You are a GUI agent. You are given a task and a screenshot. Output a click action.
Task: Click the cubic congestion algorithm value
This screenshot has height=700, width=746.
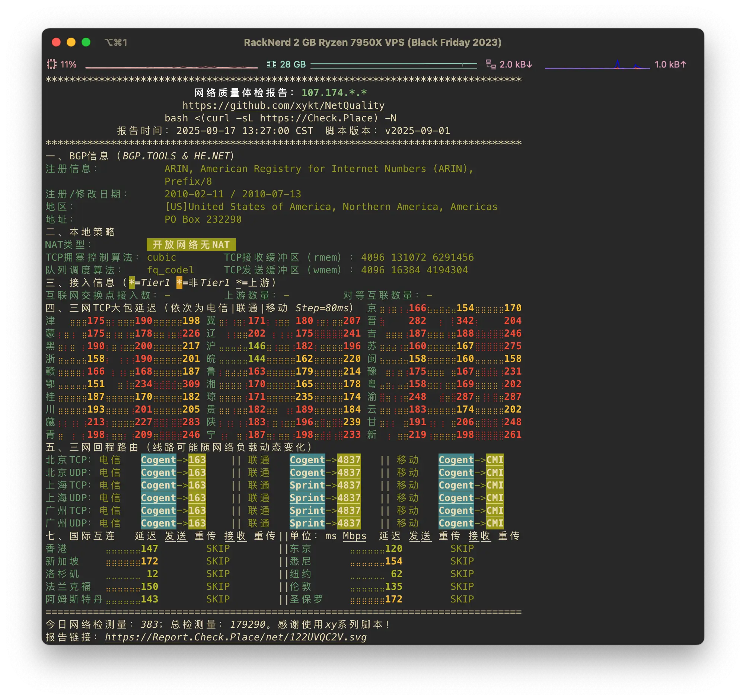[161, 257]
